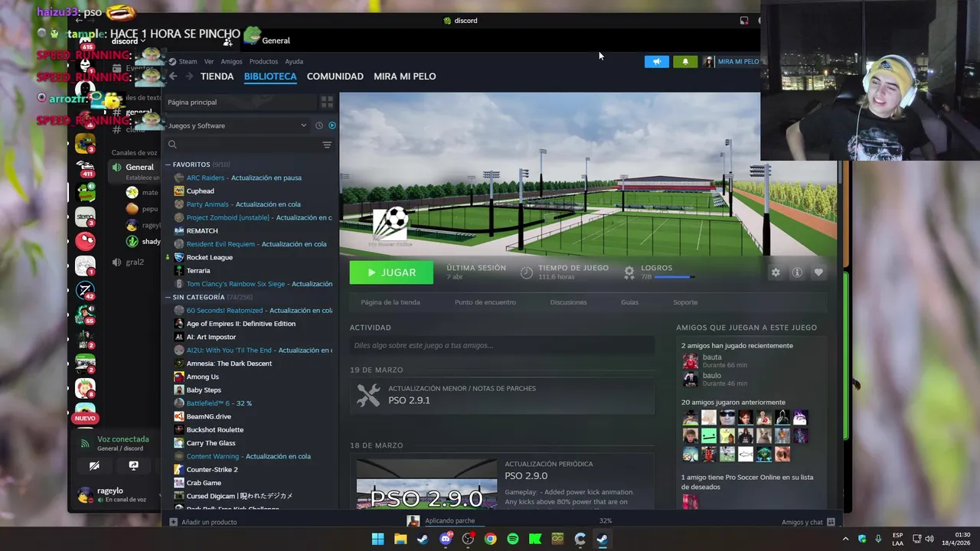This screenshot has height=551, width=980.
Task: Open the Discusiones link
Action: tap(568, 302)
